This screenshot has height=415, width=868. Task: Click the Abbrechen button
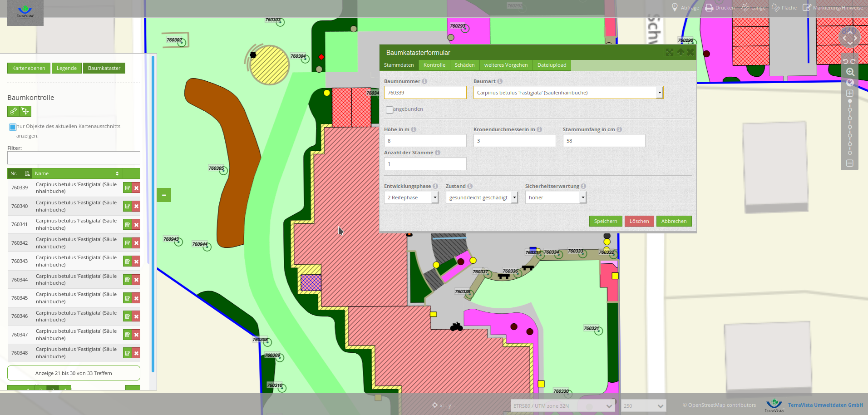(674, 221)
